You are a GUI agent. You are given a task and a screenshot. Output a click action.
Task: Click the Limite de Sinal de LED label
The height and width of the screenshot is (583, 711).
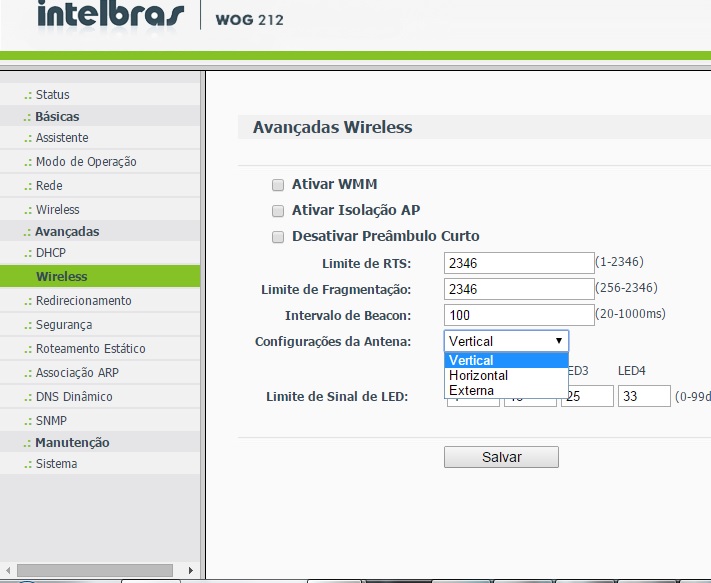point(337,397)
